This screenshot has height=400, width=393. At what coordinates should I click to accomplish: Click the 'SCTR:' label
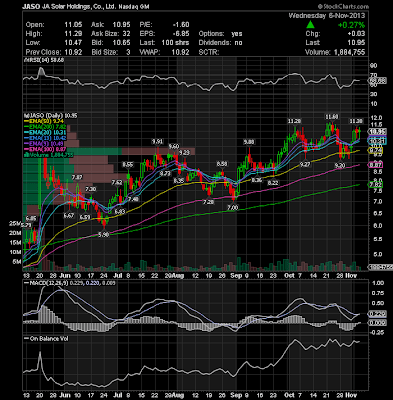pos(208,52)
